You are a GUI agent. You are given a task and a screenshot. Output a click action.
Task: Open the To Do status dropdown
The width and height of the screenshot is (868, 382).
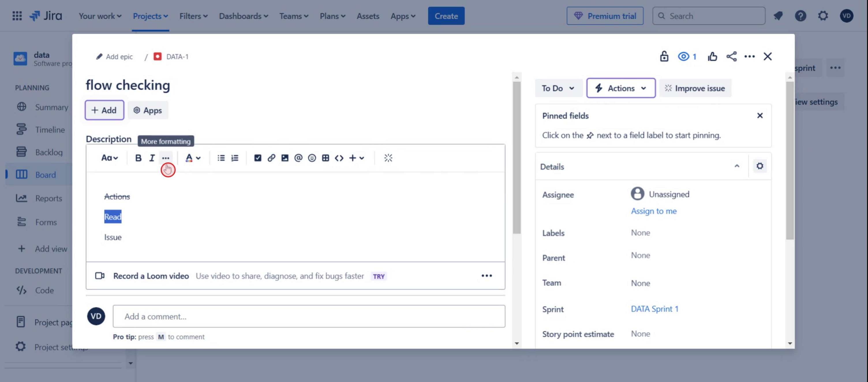click(558, 88)
